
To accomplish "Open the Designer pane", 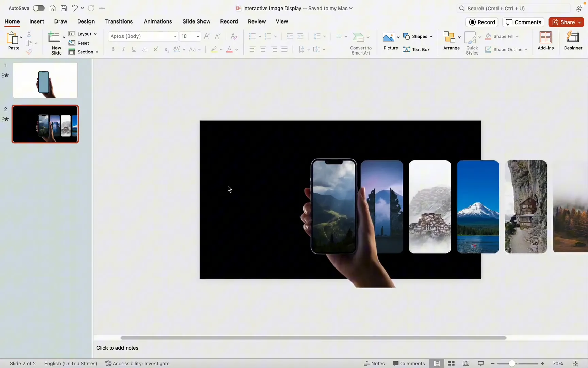I will tap(573, 41).
